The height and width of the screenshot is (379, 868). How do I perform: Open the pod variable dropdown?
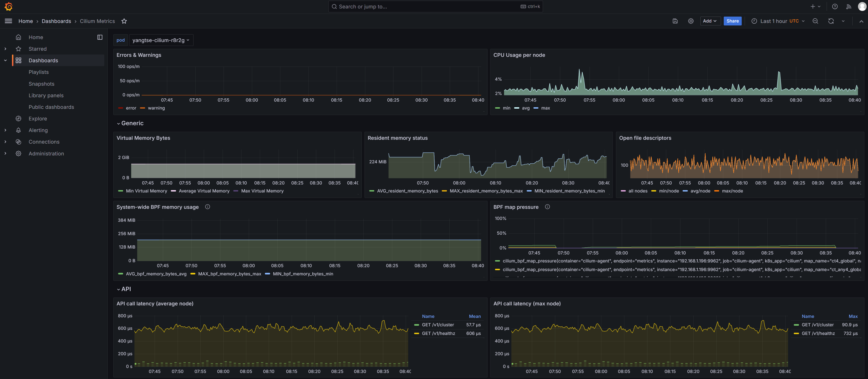tap(161, 40)
